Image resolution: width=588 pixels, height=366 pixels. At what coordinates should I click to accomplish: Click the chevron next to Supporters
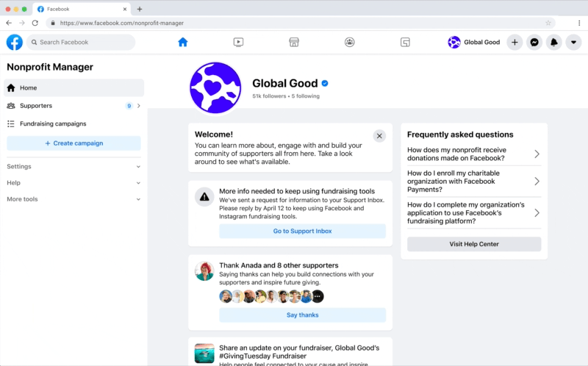139,106
